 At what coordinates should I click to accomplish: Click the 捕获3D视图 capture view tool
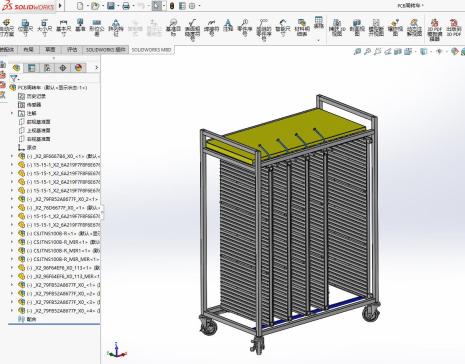(x=337, y=27)
